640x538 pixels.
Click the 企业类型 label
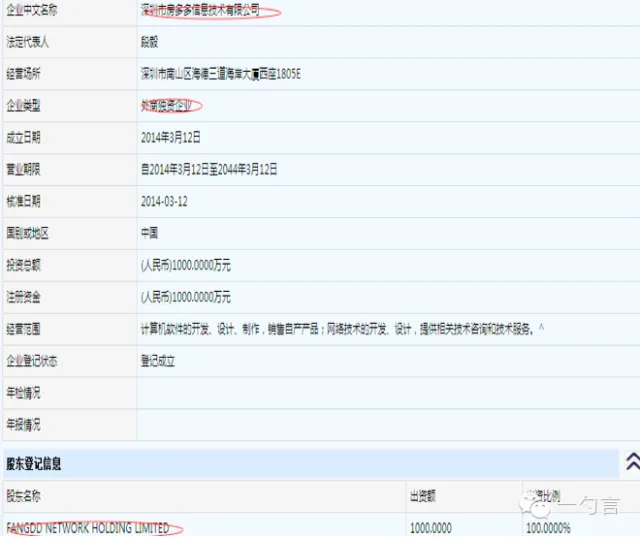click(23, 106)
